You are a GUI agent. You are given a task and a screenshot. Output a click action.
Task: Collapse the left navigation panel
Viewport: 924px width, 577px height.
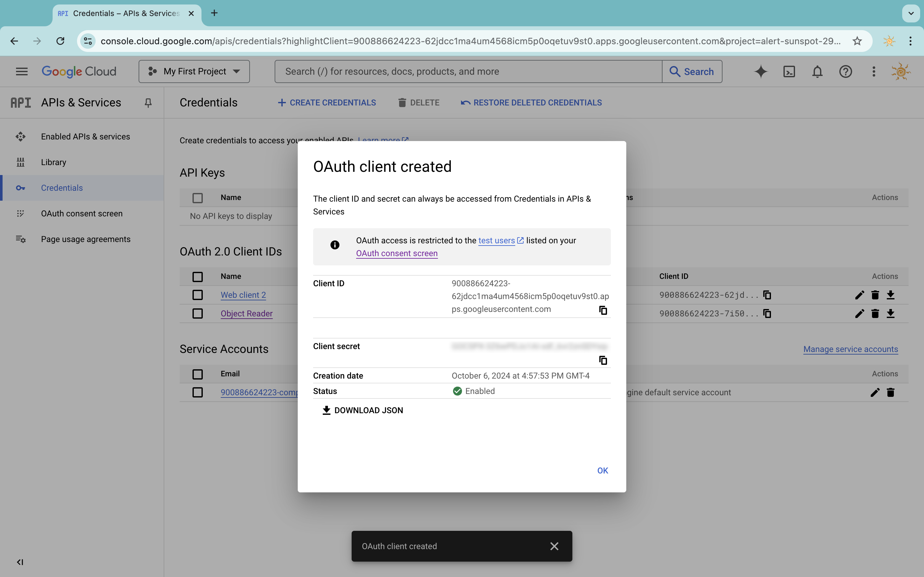click(x=20, y=562)
